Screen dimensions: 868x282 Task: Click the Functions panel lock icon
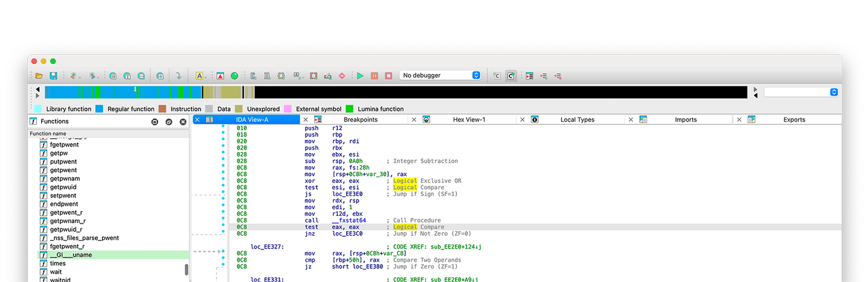point(155,122)
